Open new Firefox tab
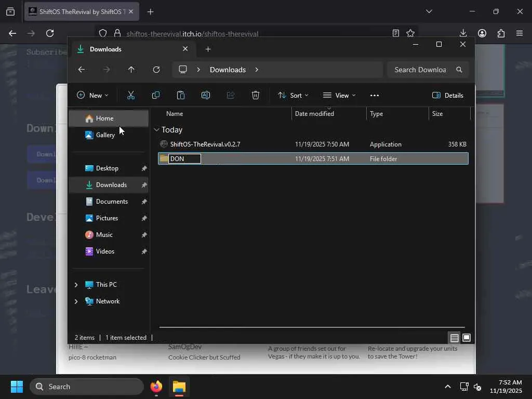The image size is (532, 399). (x=150, y=12)
